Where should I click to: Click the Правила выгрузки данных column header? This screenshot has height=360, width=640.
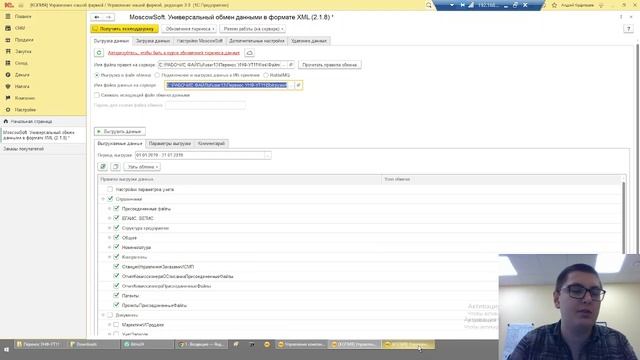coord(240,179)
